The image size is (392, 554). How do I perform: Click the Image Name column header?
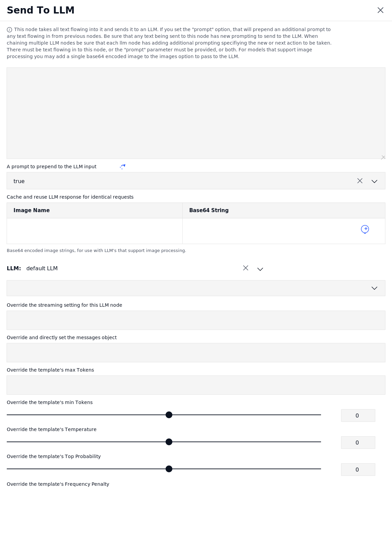pyautogui.click(x=95, y=210)
